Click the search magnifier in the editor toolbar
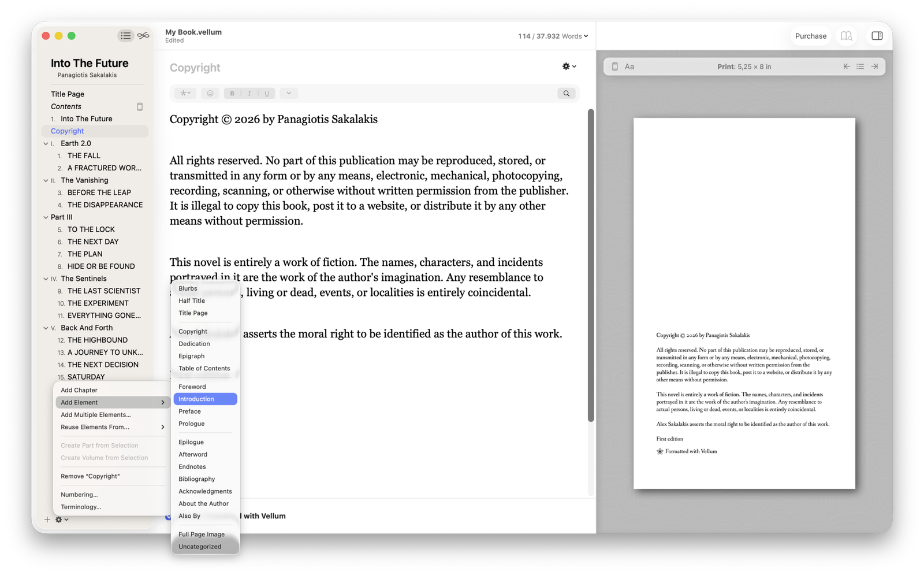This screenshot has width=924, height=575. coord(567,94)
